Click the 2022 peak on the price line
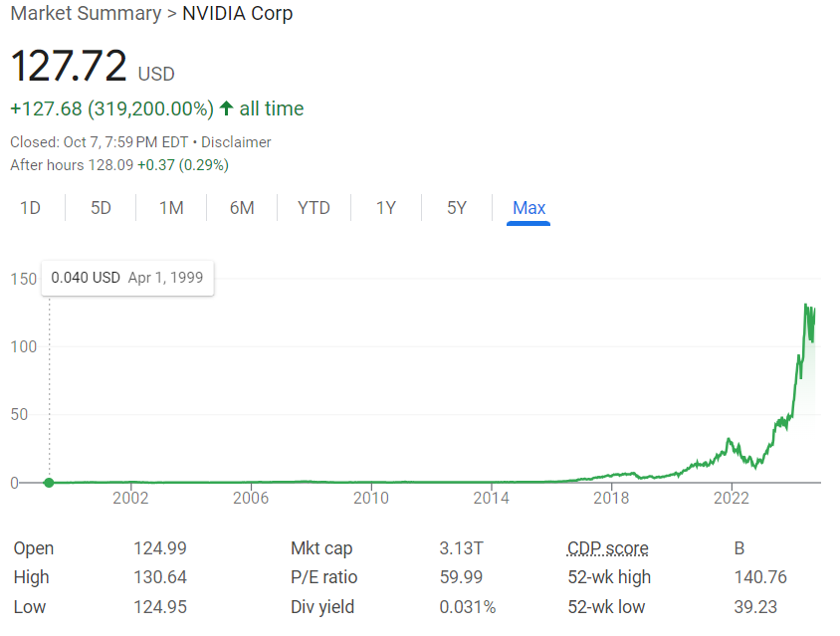 pyautogui.click(x=730, y=439)
